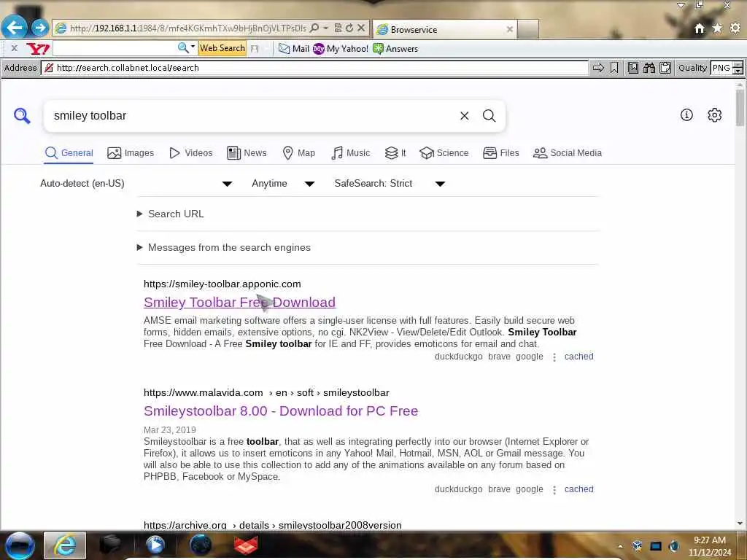The image size is (747, 560).
Task: Click the https://smiley-toolbar.apponic.com URL text
Action: [222, 284]
